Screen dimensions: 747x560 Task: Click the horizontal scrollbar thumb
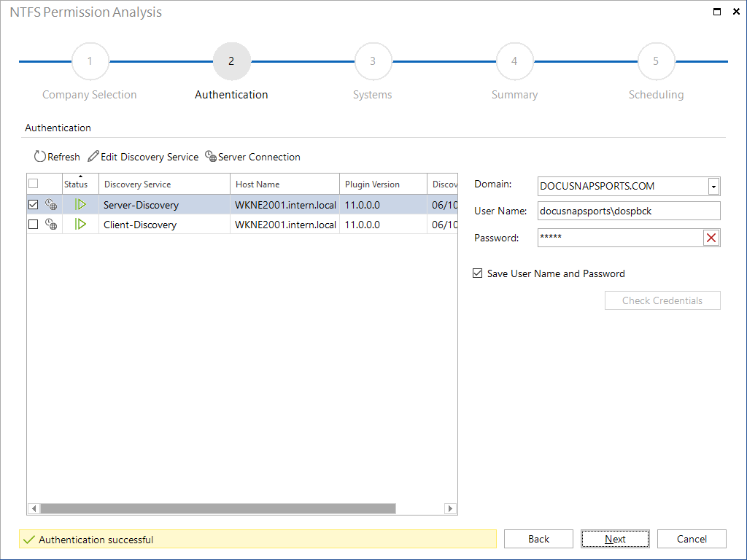coord(218,508)
